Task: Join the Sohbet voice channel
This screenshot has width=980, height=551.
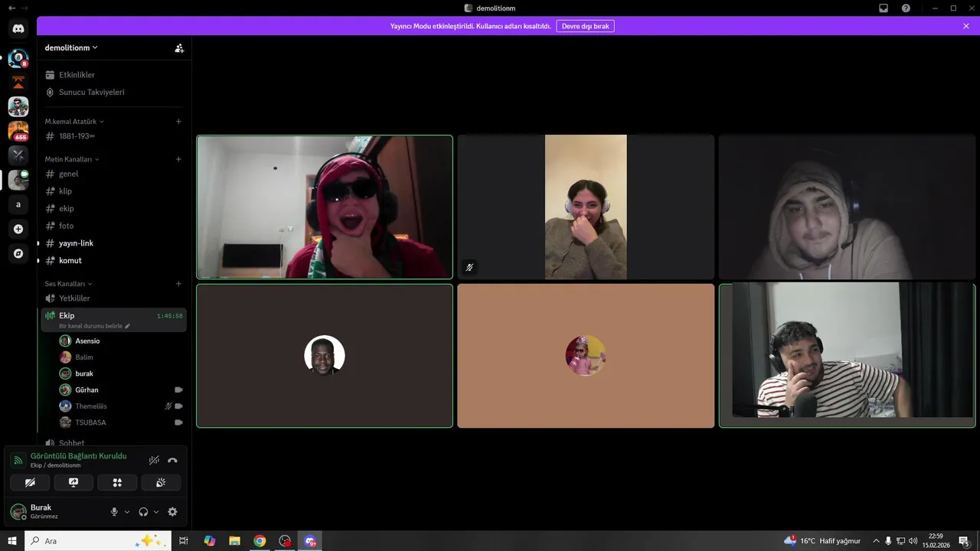Action: (x=113, y=442)
